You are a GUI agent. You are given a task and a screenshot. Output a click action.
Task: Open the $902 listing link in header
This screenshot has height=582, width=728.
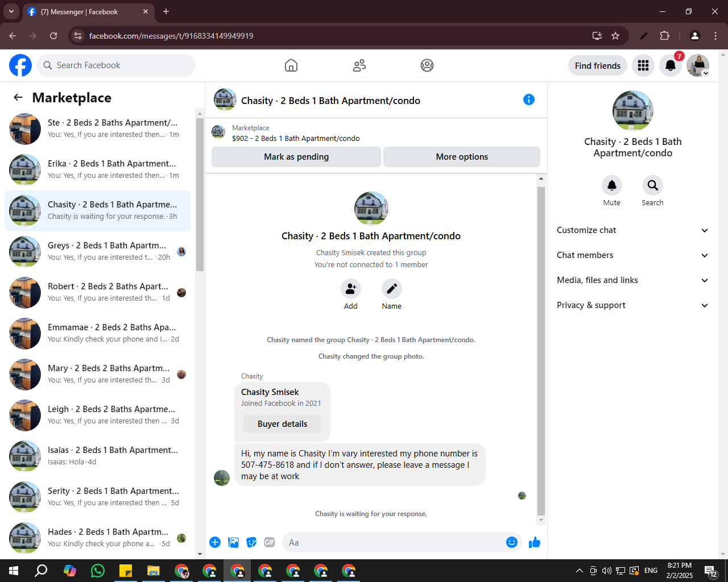click(x=296, y=138)
